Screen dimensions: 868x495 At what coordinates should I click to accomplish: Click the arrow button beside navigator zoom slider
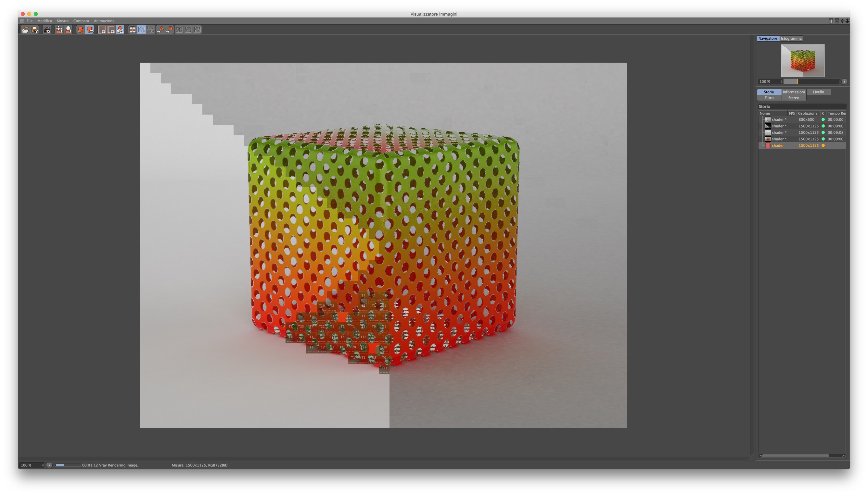tap(844, 81)
